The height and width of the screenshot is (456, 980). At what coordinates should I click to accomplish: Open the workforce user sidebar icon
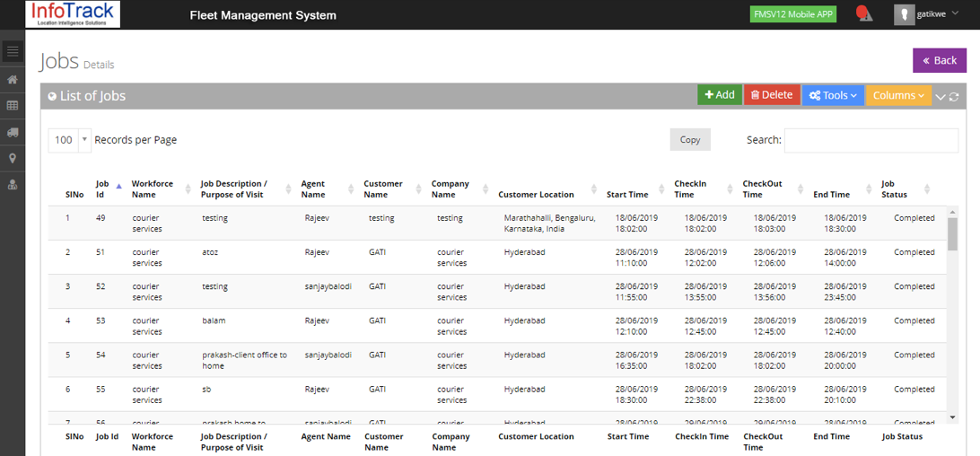click(13, 185)
